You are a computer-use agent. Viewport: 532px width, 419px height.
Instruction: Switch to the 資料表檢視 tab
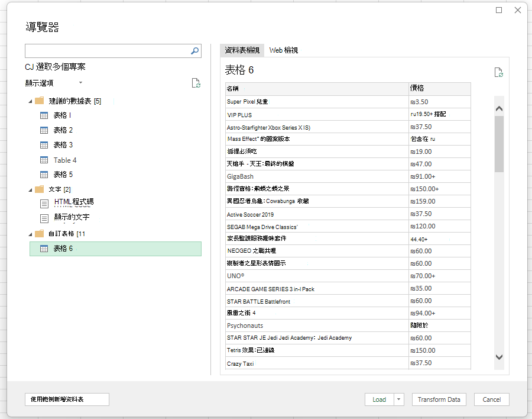pos(242,50)
